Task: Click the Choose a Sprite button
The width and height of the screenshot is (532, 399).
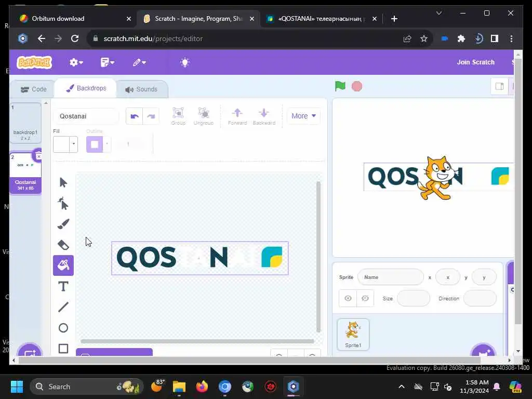Action: tap(483, 351)
